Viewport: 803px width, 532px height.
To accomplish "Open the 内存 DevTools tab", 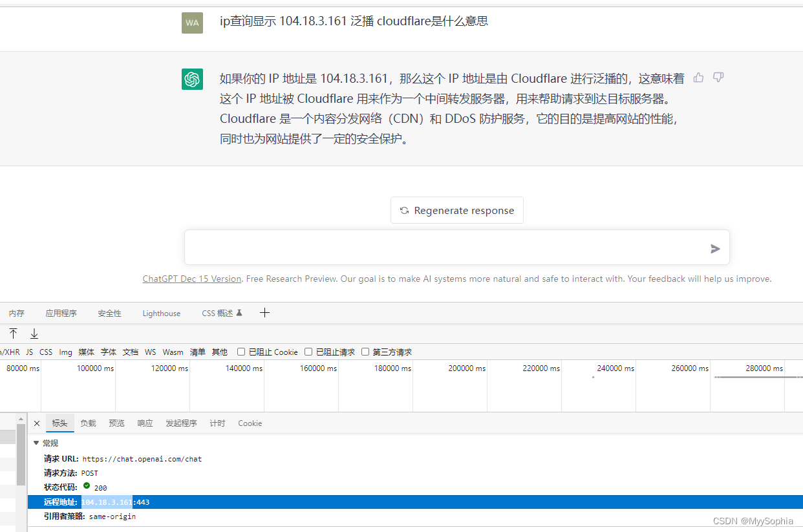I will pos(17,313).
